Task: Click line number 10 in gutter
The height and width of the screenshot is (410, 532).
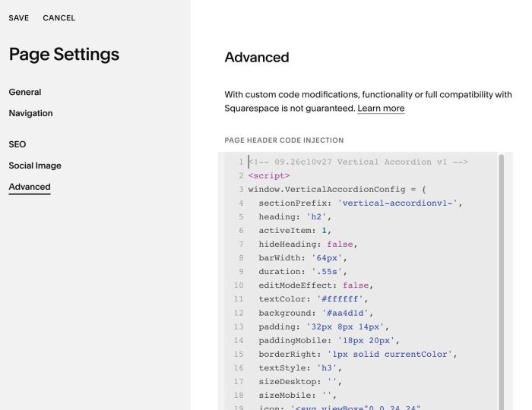Action: 239,285
